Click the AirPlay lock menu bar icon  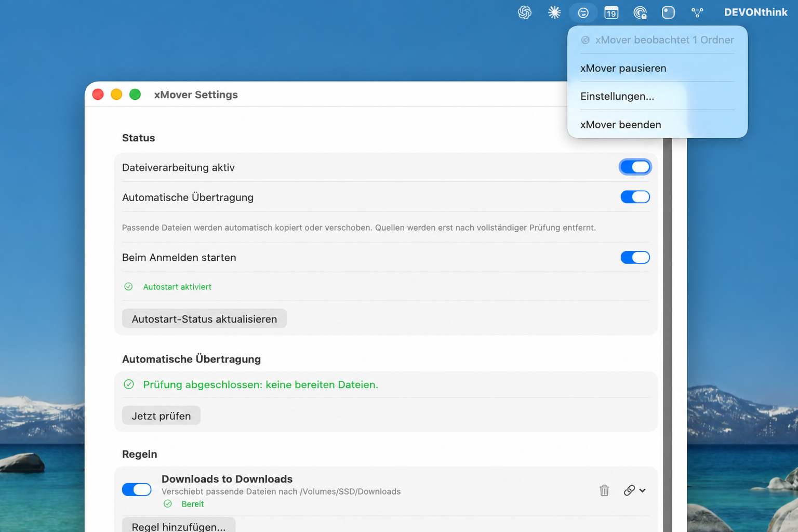[640, 12]
